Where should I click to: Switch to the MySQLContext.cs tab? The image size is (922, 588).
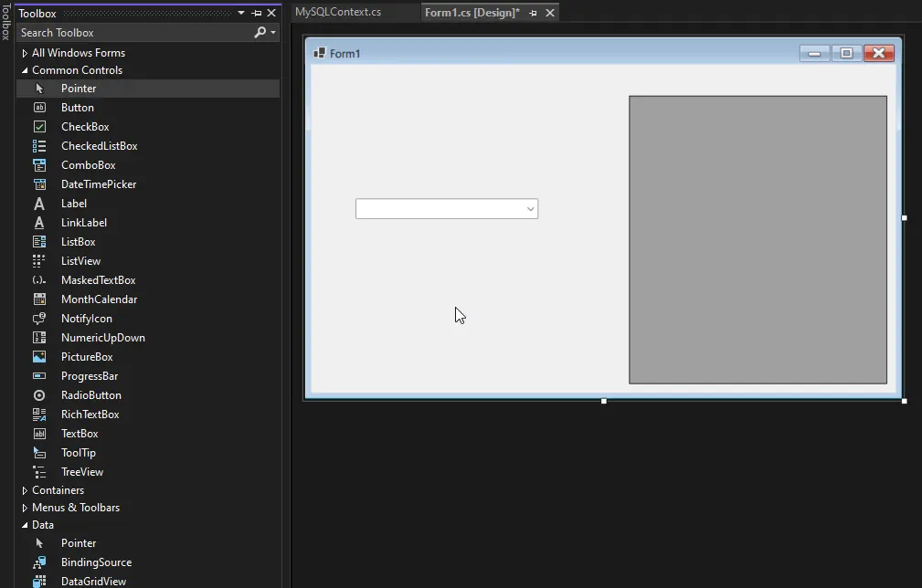pos(338,12)
